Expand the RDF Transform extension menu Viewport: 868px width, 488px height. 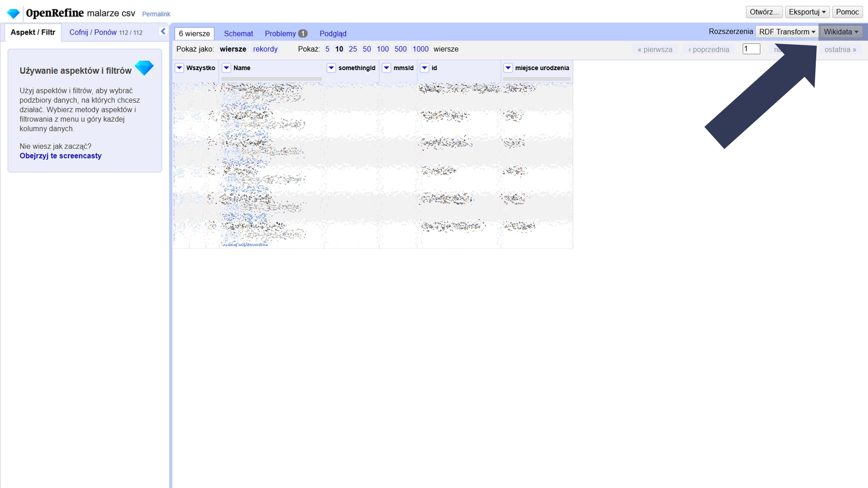(x=787, y=32)
